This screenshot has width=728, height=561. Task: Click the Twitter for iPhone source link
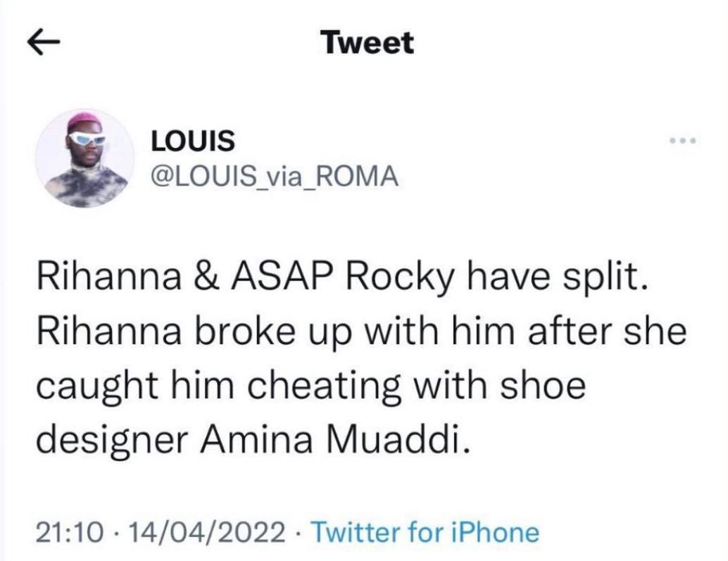[425, 531]
